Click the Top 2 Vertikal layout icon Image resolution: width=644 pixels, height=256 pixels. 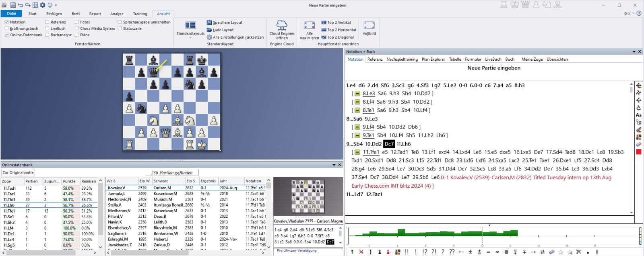point(324,23)
